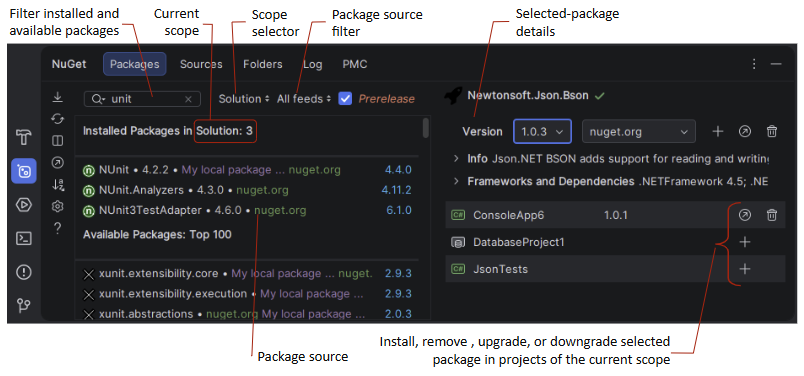This screenshot has height=376, width=804.
Task: Select the JsonTests project row
Action: click(x=615, y=269)
